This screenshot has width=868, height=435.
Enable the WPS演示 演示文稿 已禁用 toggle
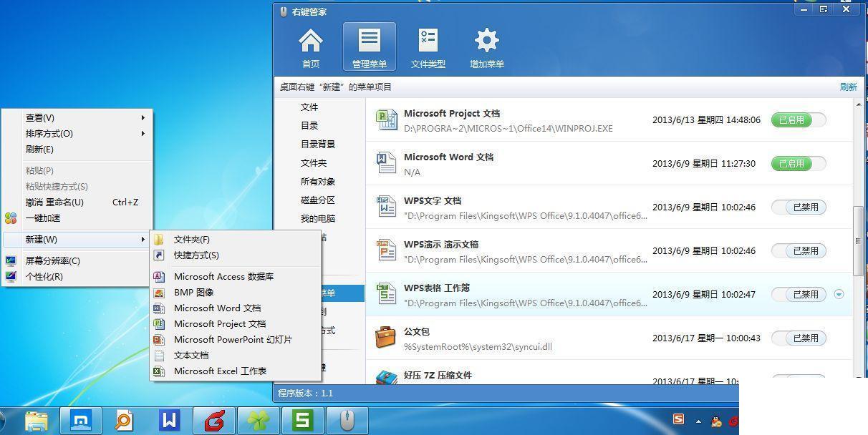(799, 250)
